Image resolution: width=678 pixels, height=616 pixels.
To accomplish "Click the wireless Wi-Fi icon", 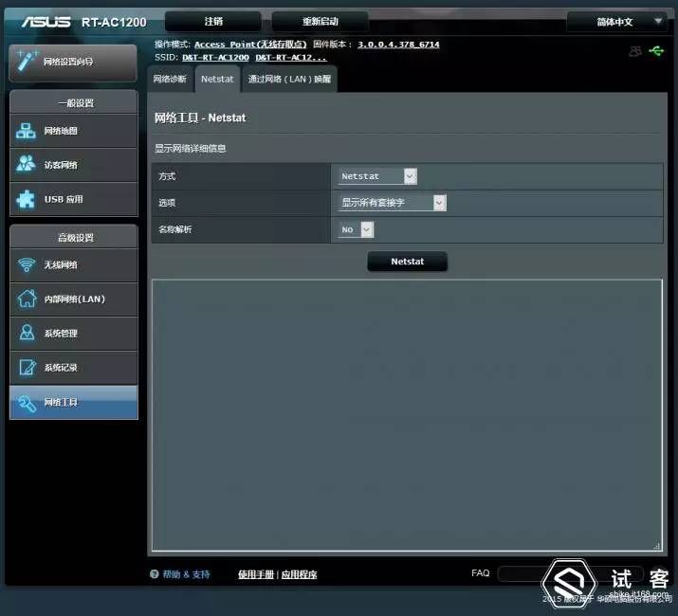I will click(x=27, y=264).
